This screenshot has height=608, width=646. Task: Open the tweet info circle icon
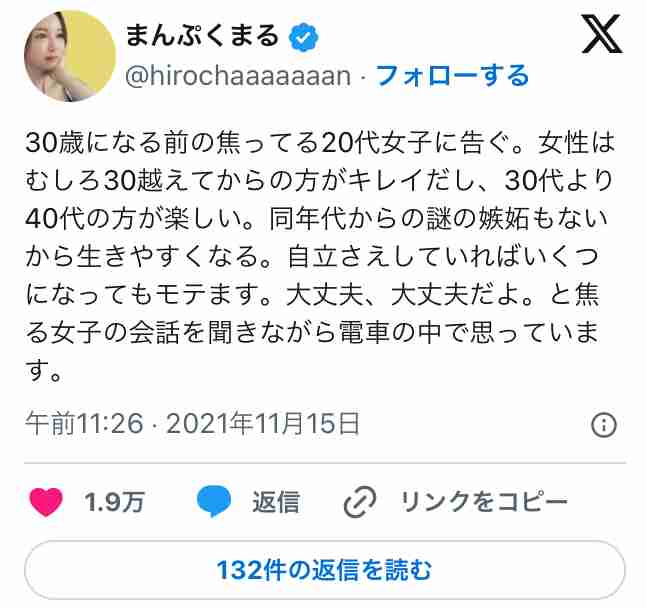604,425
